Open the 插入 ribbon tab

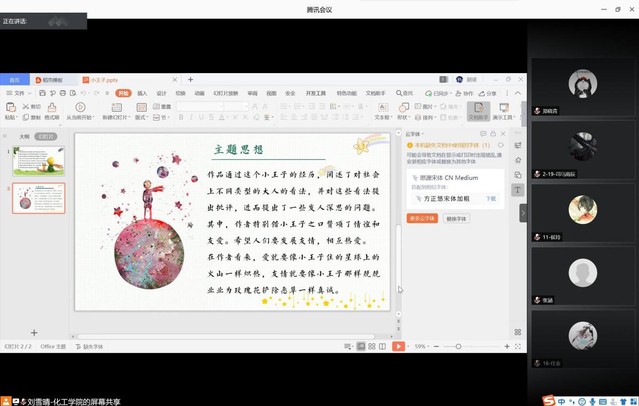click(x=142, y=93)
